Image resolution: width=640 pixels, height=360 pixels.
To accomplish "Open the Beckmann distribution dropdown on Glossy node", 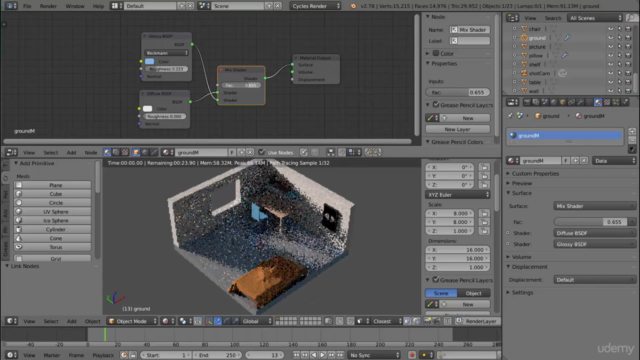I will click(167, 53).
